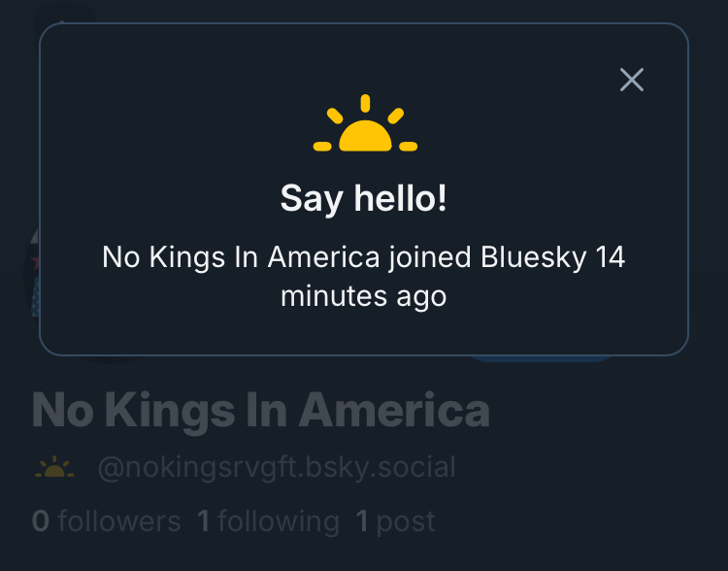The image size is (728, 571).
Task: Click the "1" next to following
Action: pyautogui.click(x=204, y=521)
